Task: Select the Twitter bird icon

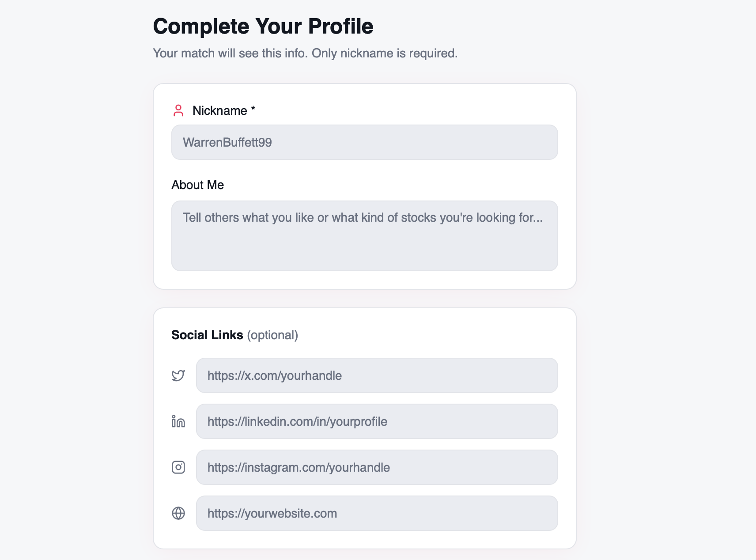Action: (178, 375)
